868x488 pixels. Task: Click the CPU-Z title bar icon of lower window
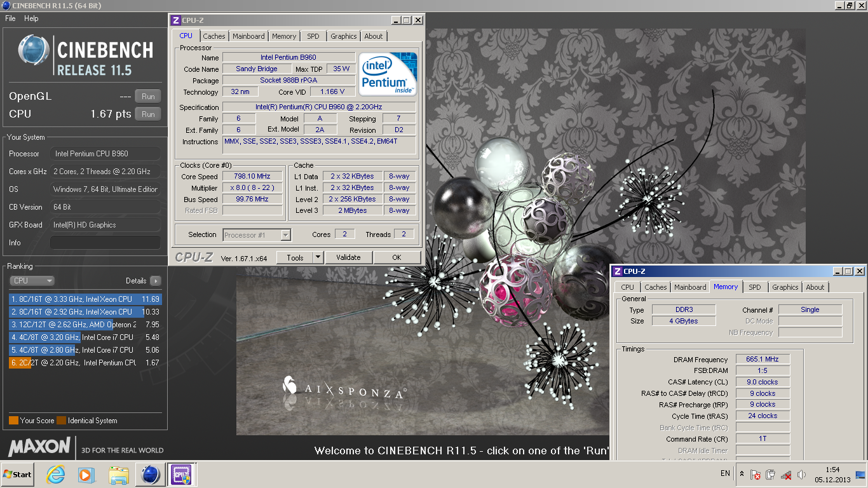618,271
